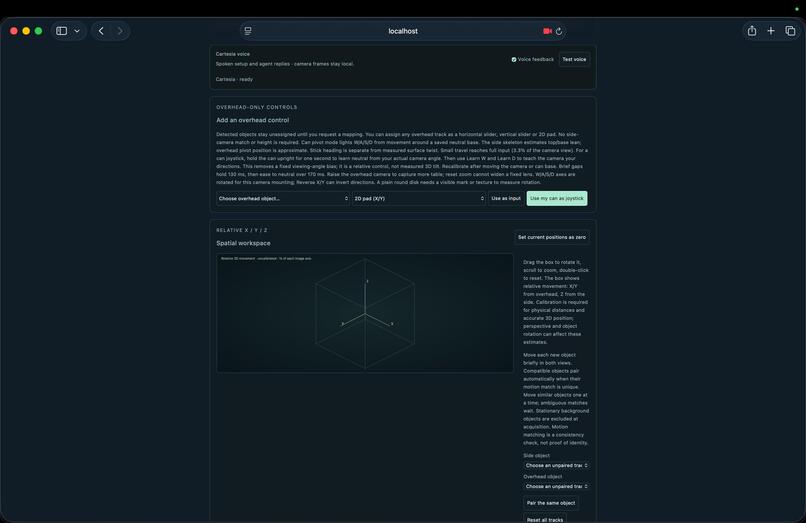806x523 pixels.
Task: Open the Overhead object pairing dropdown
Action: [556, 486]
